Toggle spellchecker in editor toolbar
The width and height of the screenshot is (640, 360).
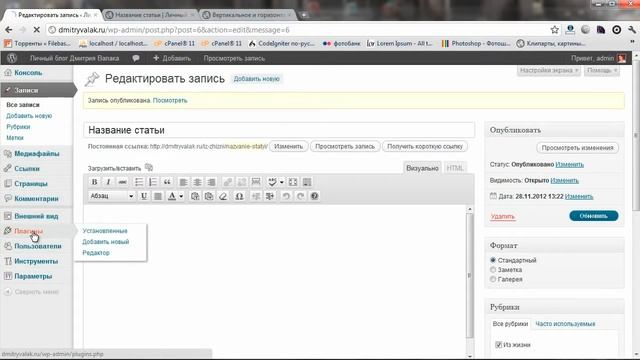[272, 182]
